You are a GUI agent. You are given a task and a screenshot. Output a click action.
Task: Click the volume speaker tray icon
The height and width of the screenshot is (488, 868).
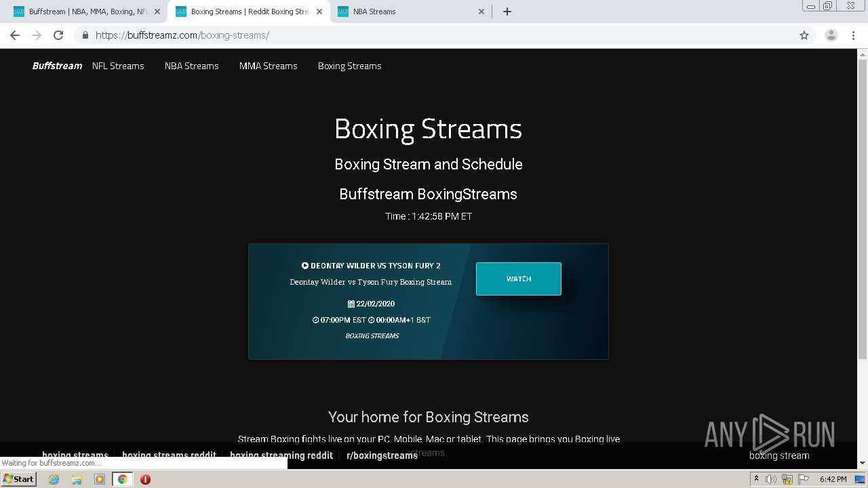click(x=771, y=479)
